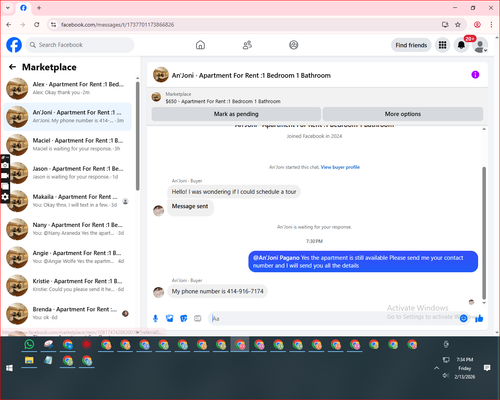The height and width of the screenshot is (400, 500).
Task: Open Maciel apartment conversation
Action: click(x=67, y=145)
